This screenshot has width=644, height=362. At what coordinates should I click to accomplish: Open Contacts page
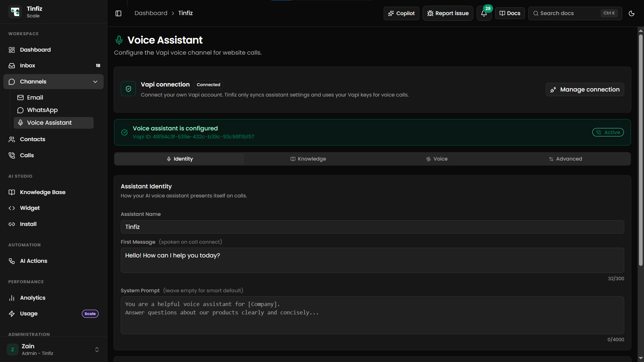[x=54, y=139]
